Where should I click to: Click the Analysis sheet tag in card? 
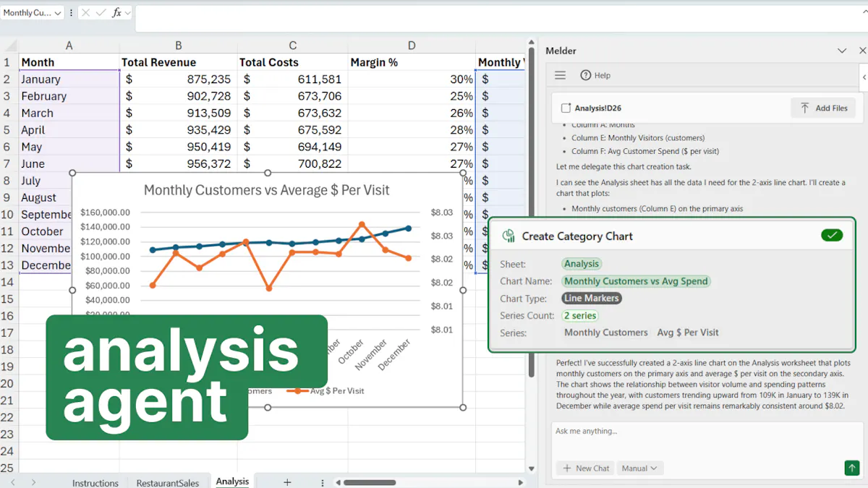(x=582, y=264)
